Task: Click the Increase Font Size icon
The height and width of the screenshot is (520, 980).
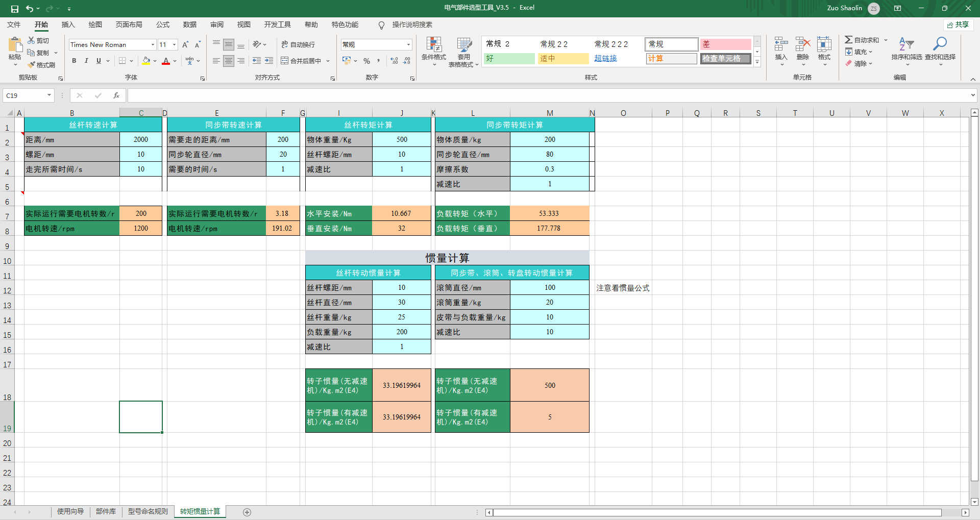Action: 185,45
